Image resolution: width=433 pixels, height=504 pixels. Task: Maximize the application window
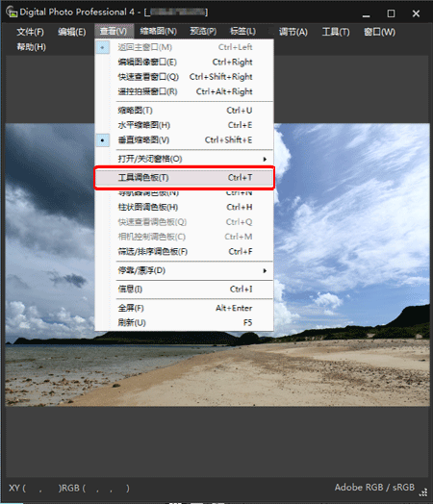pos(391,13)
